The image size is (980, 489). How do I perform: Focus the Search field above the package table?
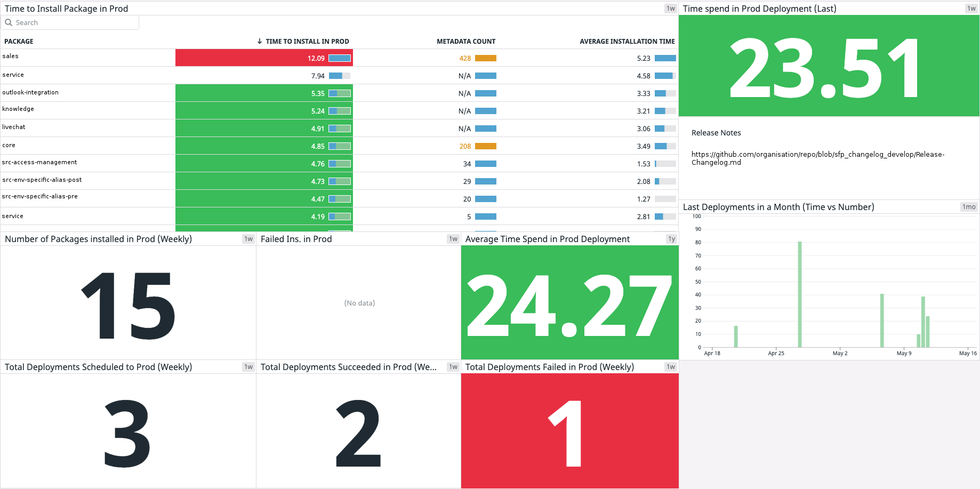coord(75,22)
